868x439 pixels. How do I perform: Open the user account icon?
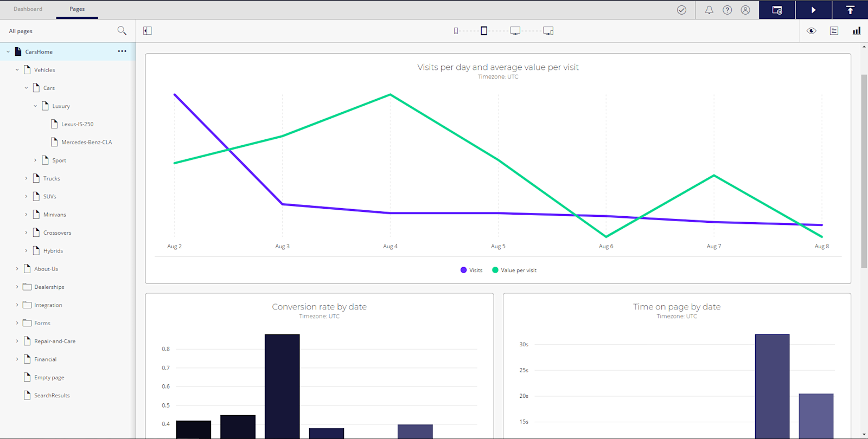(745, 10)
